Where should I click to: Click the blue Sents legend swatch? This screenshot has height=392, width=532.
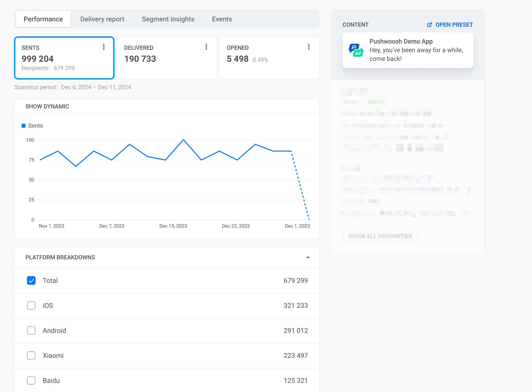[x=24, y=126]
